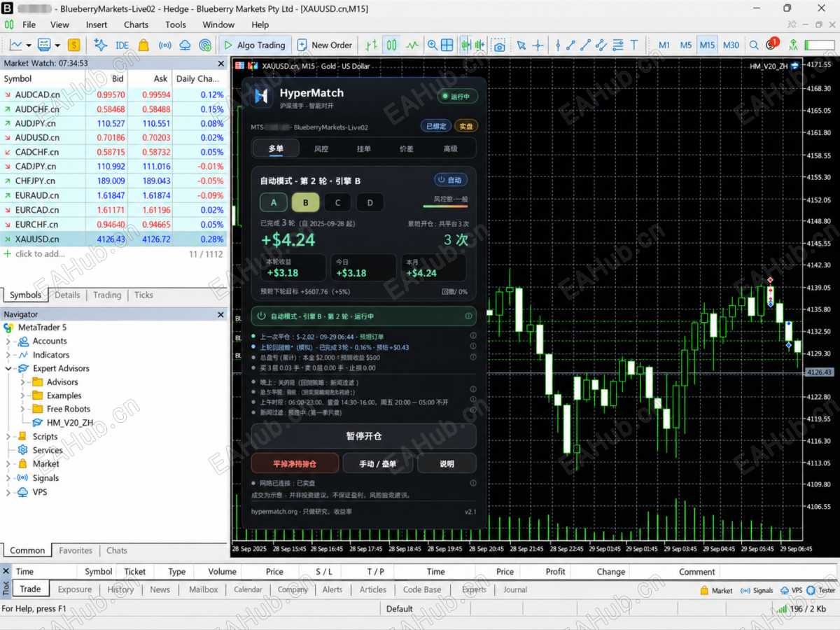Select engine C in HyperMatch panel

[x=337, y=202]
